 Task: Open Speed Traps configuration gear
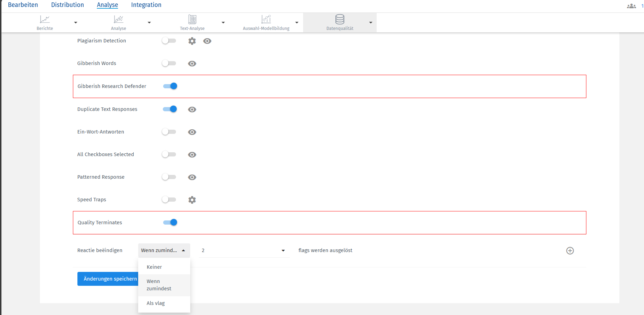pyautogui.click(x=192, y=200)
